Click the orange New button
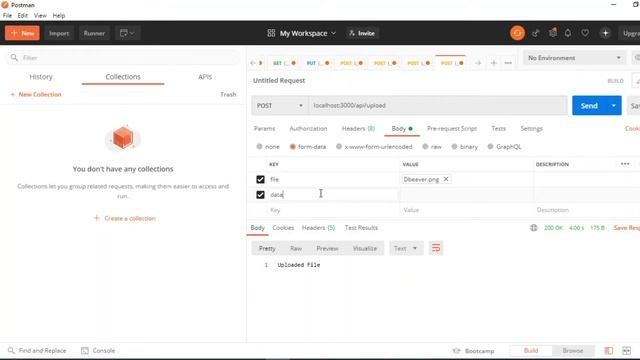Screen dimensions: 640x360 click(22, 33)
